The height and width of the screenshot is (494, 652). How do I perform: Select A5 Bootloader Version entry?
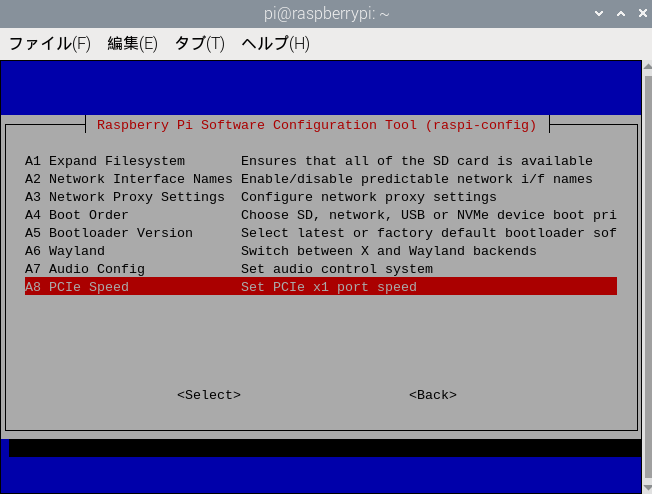coord(321,233)
